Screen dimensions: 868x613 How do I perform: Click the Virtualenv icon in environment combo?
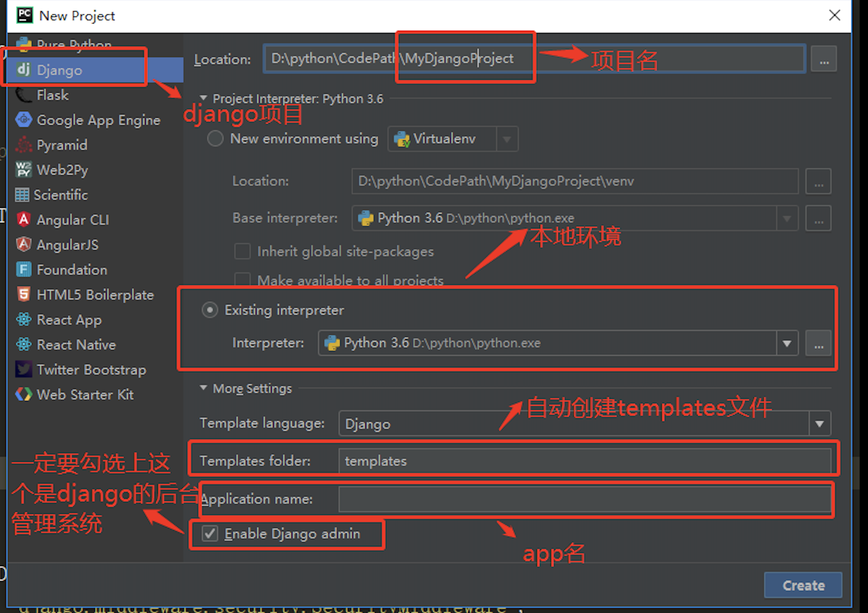(x=401, y=139)
